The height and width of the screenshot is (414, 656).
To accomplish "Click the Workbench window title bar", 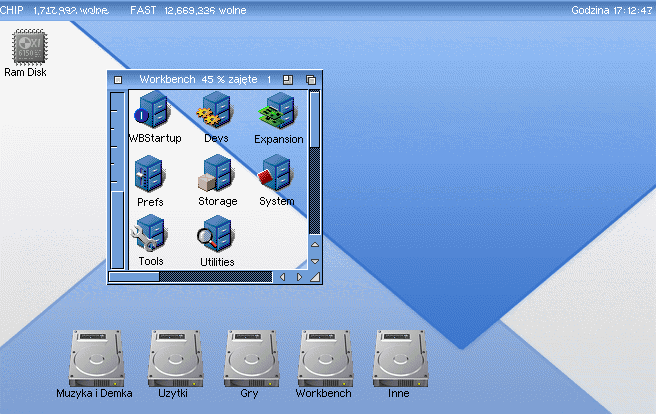I will tap(205, 79).
